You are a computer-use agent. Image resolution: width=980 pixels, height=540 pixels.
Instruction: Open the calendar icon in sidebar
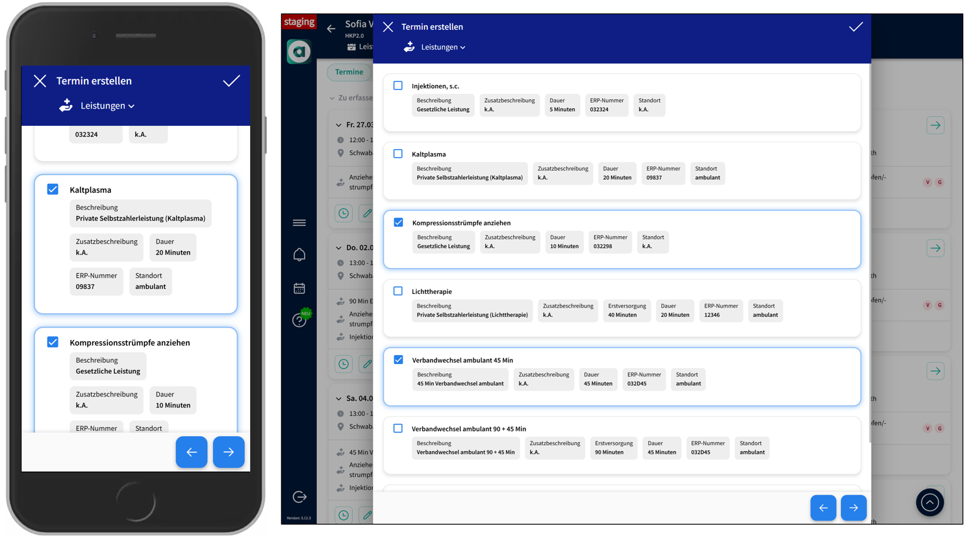coord(299,288)
